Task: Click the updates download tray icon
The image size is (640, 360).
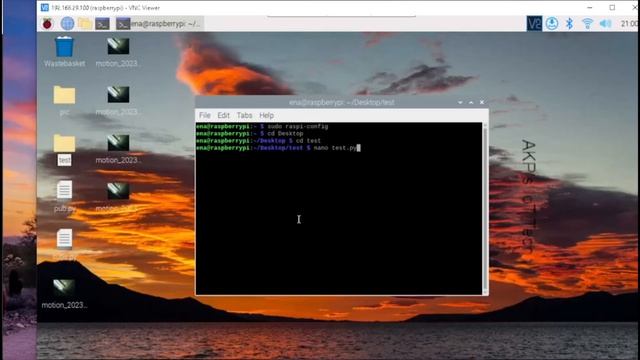Action: pos(552,24)
